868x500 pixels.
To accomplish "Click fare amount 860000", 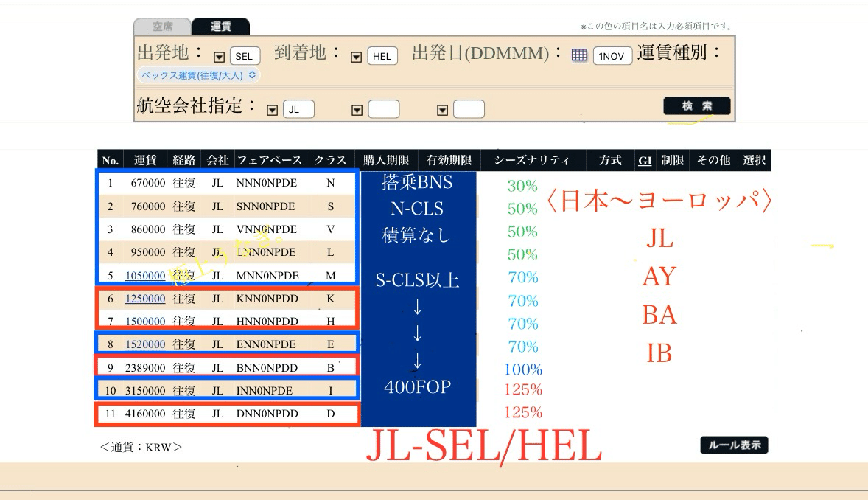I will 148,229.
